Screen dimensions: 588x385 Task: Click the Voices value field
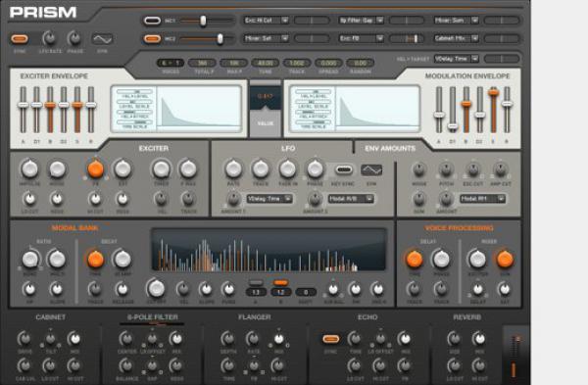click(x=171, y=63)
